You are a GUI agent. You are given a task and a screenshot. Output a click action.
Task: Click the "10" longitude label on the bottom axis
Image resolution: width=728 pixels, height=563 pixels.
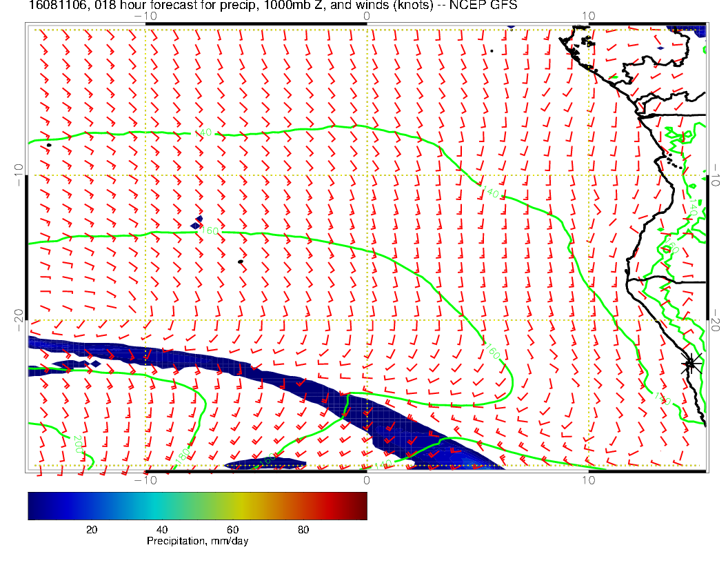click(x=588, y=479)
